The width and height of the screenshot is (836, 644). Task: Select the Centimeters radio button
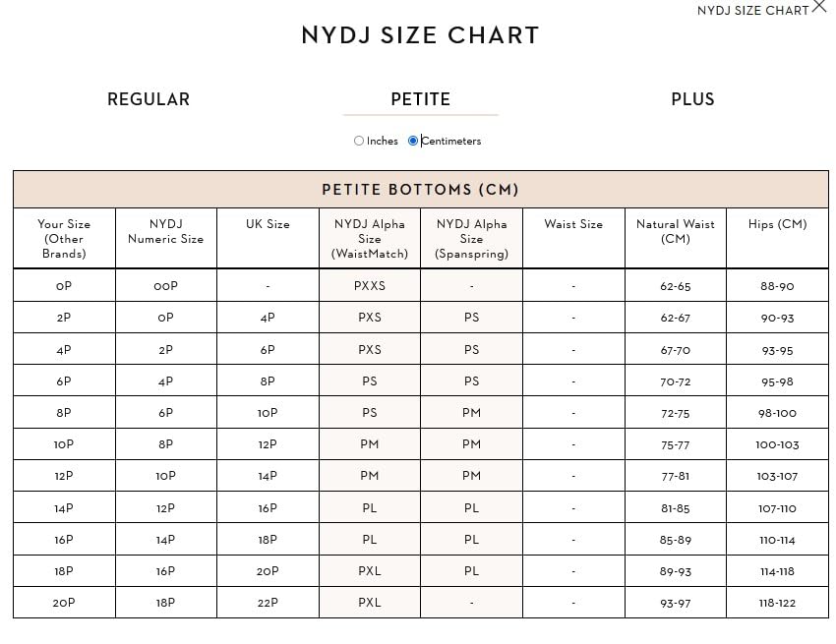(x=413, y=141)
